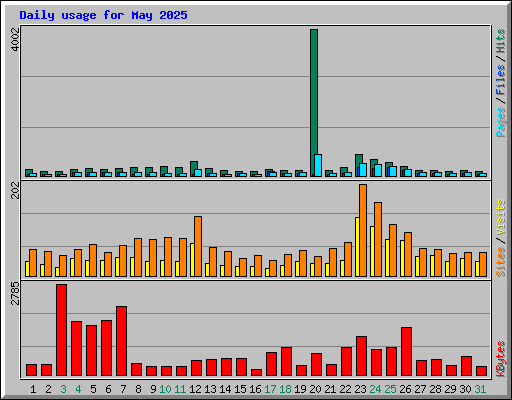The image size is (512, 400).
Task: Click the red KBytes bar for day 6
Action: click(106, 348)
